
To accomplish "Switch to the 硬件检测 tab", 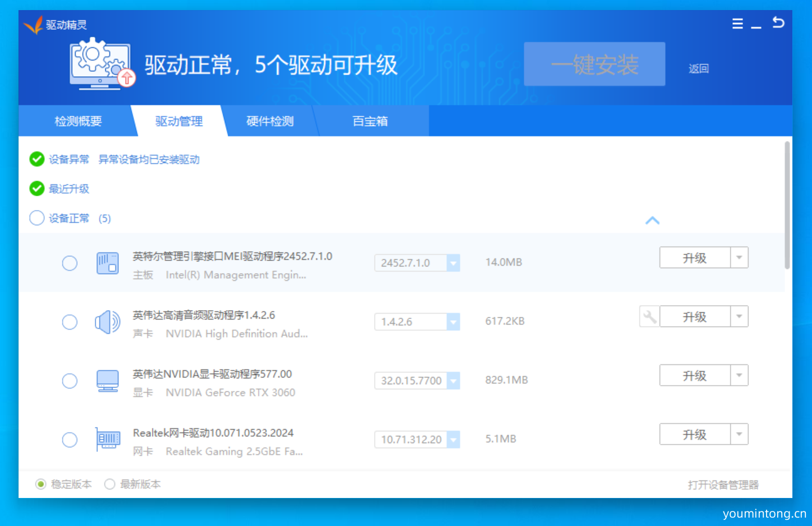I will tap(270, 121).
